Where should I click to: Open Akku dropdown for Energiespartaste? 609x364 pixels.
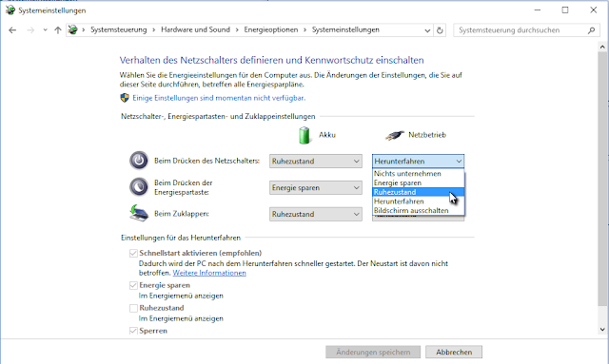click(316, 188)
